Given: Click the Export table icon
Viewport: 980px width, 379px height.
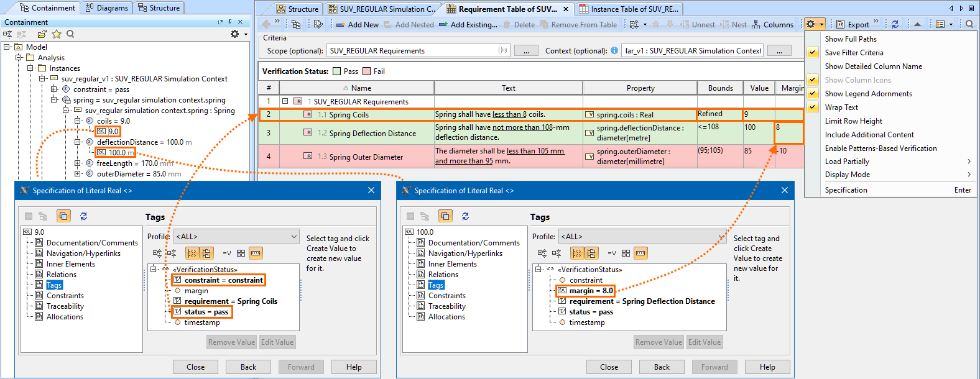Looking at the screenshot, I should (841, 24).
